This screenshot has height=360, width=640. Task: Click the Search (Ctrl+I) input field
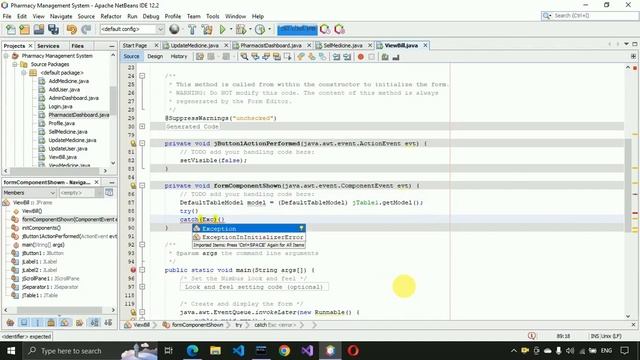[x=595, y=16]
